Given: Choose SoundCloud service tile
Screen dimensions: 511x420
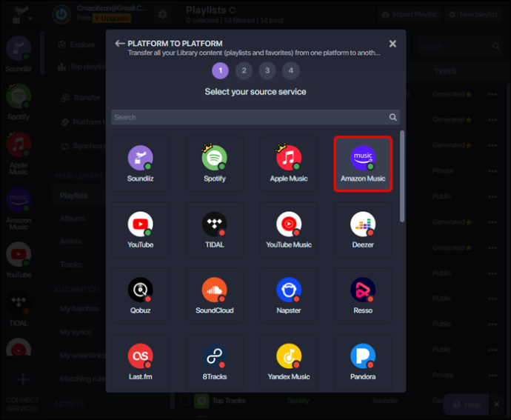Looking at the screenshot, I should coord(215,296).
